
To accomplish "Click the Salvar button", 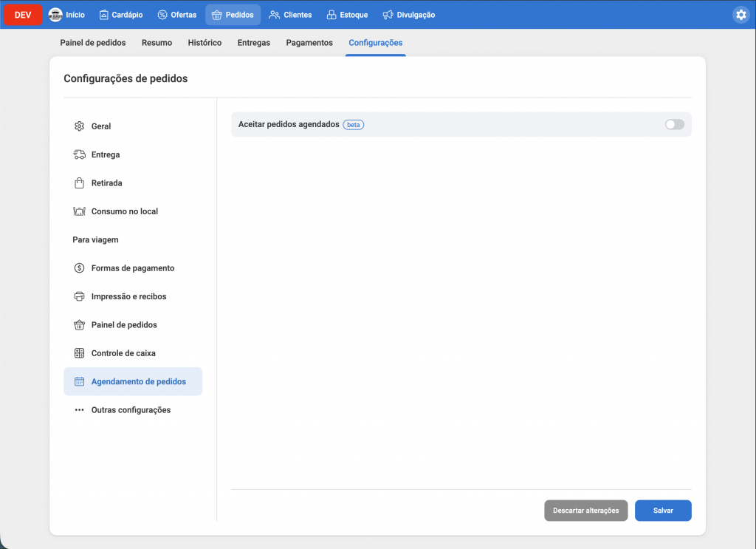I will coord(663,511).
